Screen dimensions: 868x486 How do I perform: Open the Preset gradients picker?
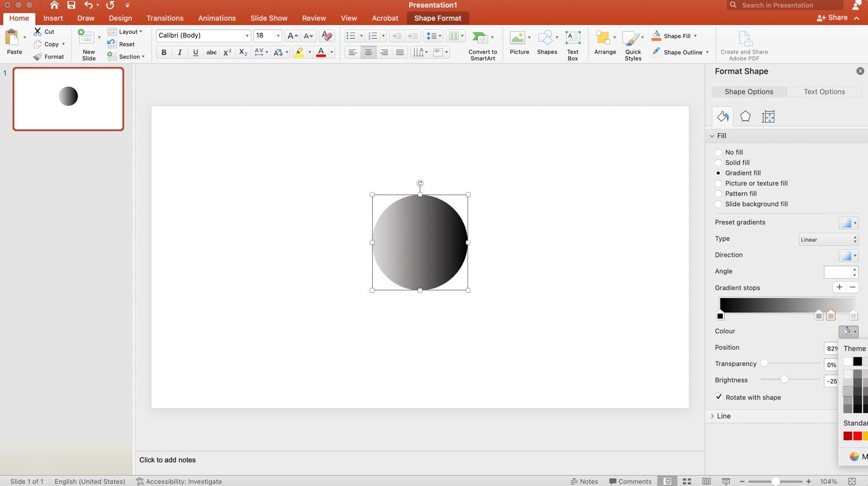point(848,223)
